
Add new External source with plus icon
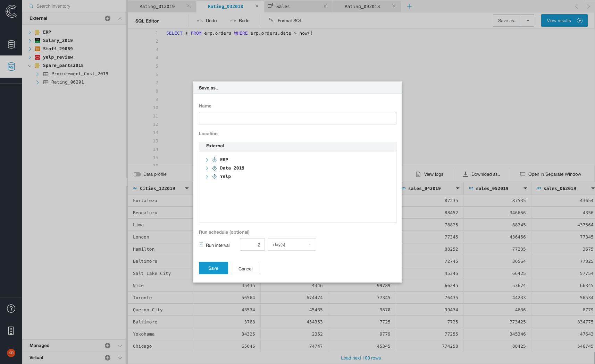coord(108,18)
